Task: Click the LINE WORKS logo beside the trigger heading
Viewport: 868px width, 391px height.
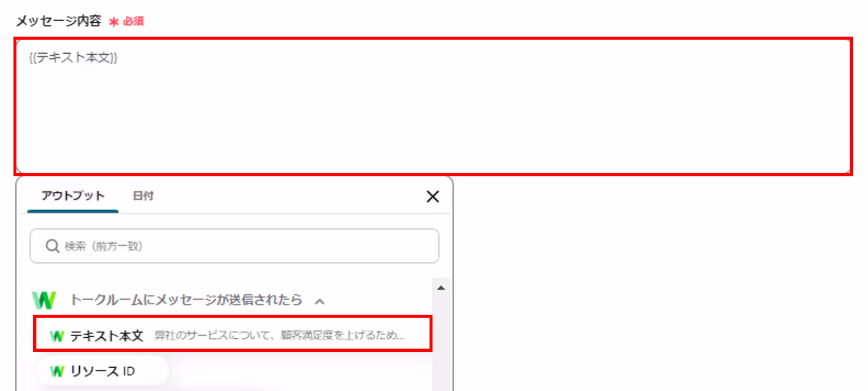Action: click(44, 300)
